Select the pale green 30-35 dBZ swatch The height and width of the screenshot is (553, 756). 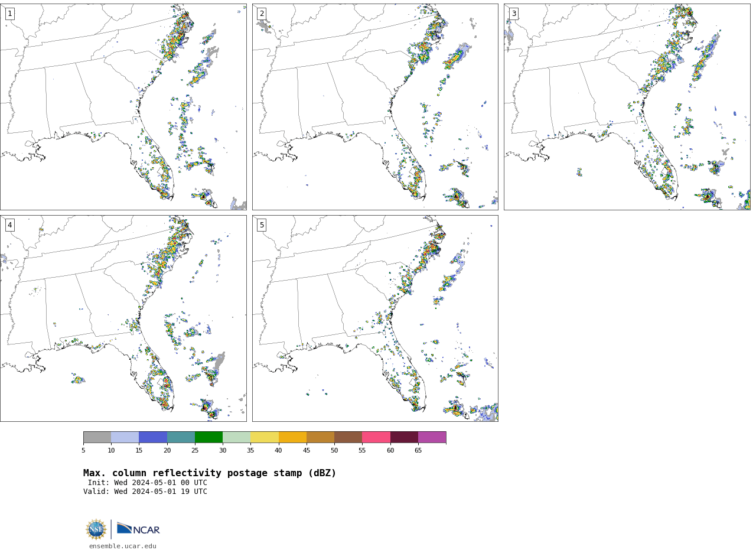coord(236,437)
